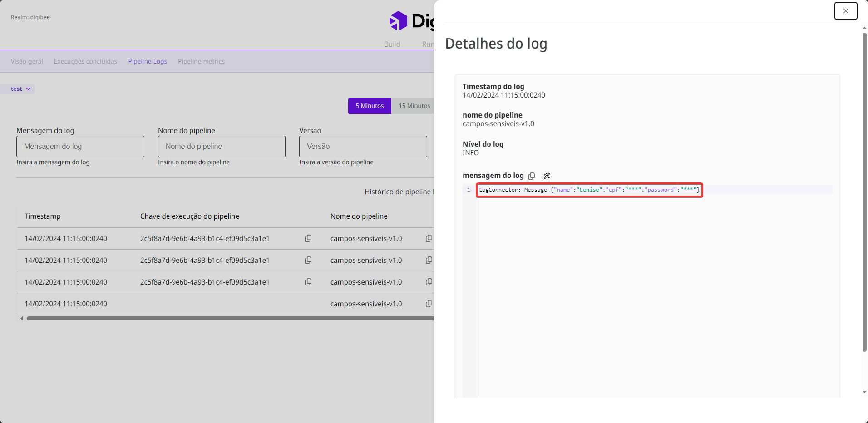
Task: Copy the first row's pipeline execution key
Action: coord(308,238)
